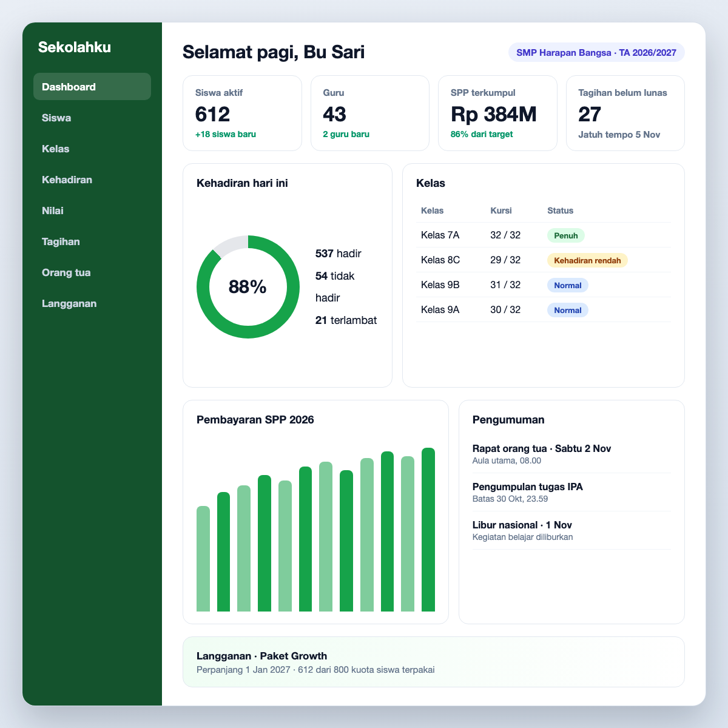Open the SPP terkumpul card
Screen dimensions: 728x728
tap(497, 113)
